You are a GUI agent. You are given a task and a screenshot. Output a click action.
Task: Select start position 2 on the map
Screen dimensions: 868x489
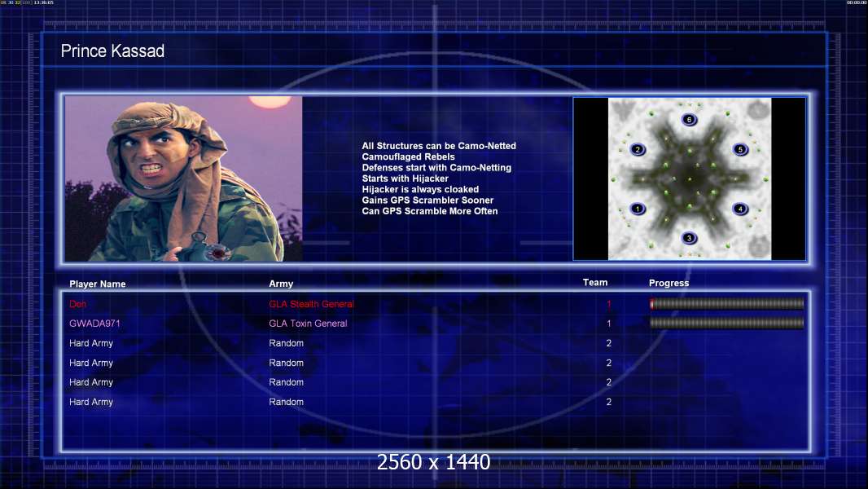pyautogui.click(x=638, y=149)
